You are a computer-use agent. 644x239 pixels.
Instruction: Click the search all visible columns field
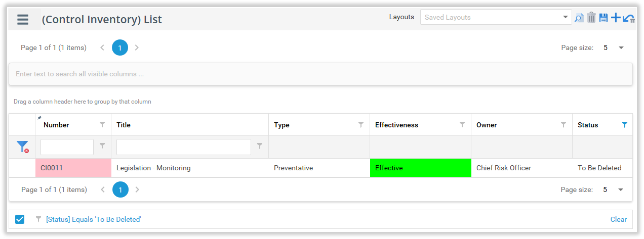(x=320, y=74)
